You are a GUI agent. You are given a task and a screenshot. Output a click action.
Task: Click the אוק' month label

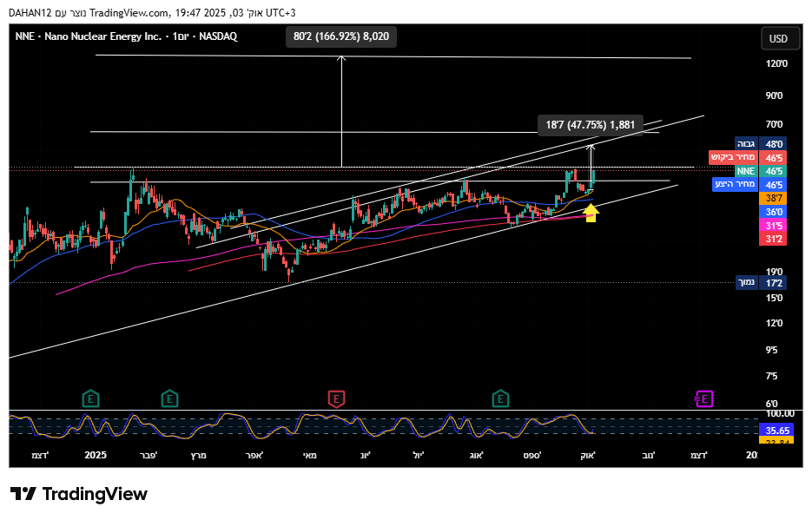click(587, 455)
